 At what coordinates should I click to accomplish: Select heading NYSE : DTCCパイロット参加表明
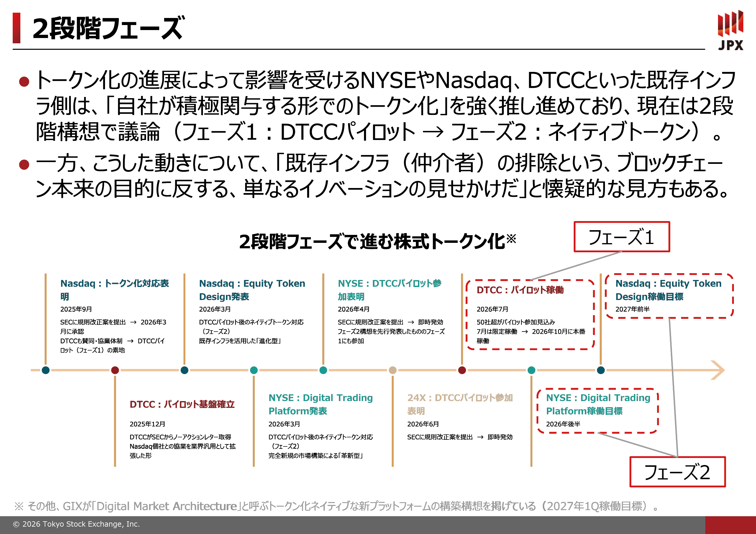click(x=390, y=290)
